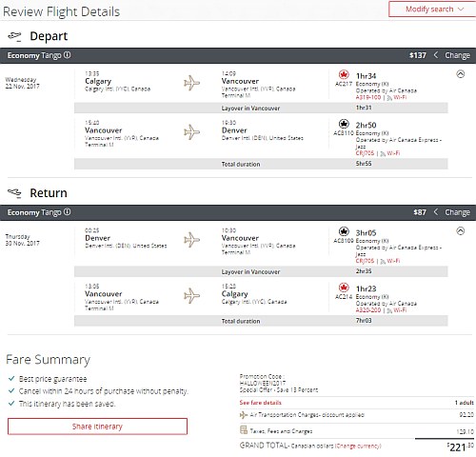Click the Depart section airplane icon

pyautogui.click(x=14, y=36)
